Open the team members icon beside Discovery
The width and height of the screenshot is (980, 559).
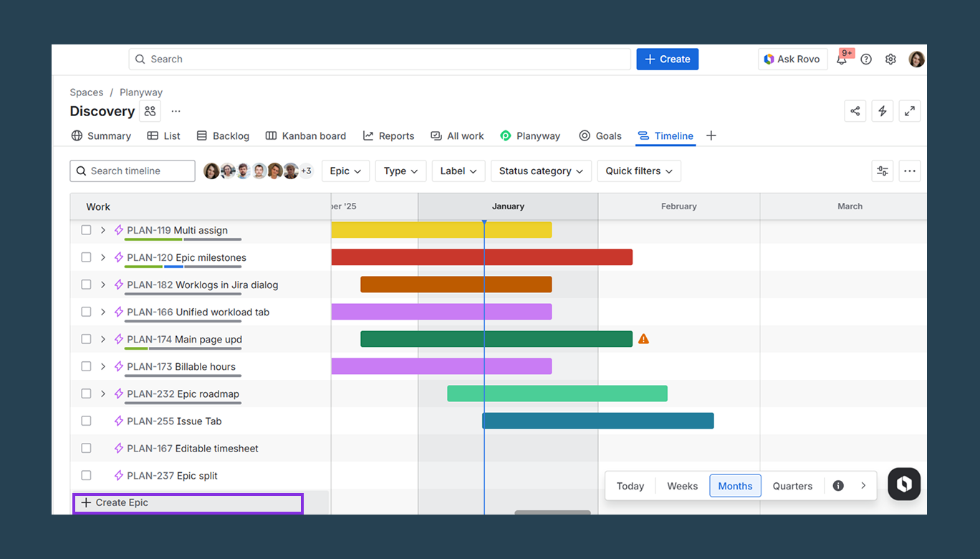pyautogui.click(x=150, y=111)
